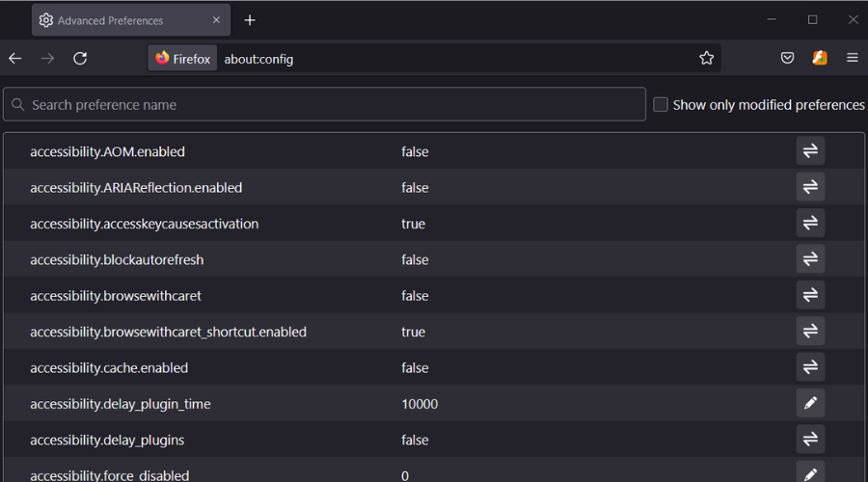Open the orange extension icon in toolbar

tap(820, 58)
